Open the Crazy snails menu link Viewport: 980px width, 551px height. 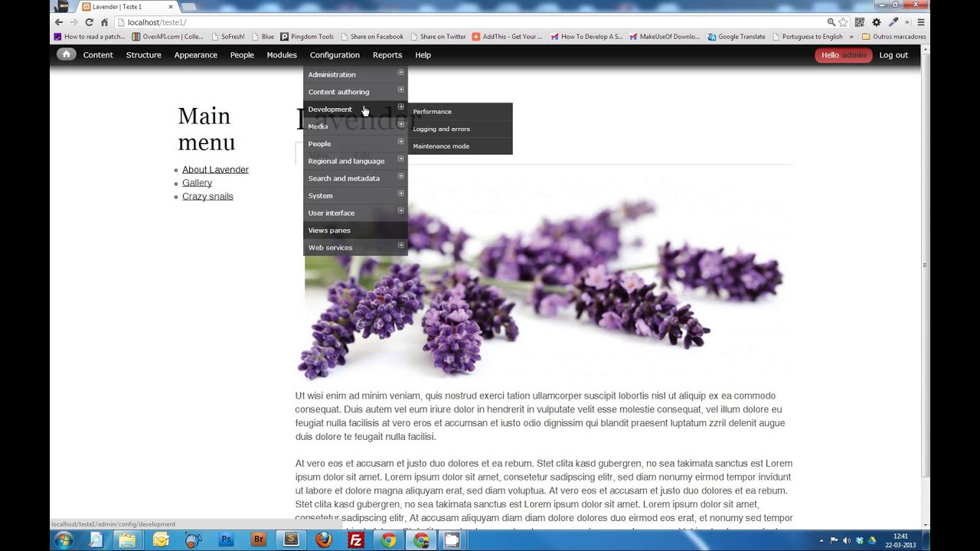(x=207, y=197)
